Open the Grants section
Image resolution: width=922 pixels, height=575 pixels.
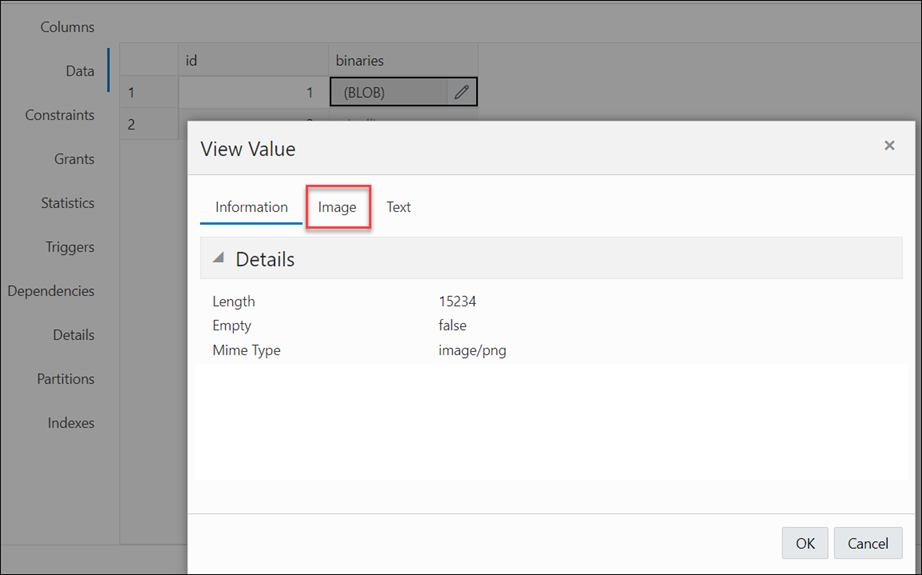[x=74, y=159]
